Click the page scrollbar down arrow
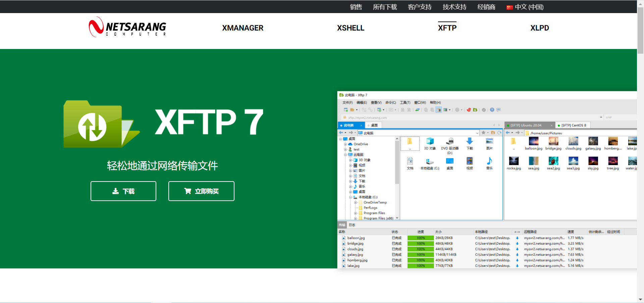The image size is (644, 303). point(640,299)
